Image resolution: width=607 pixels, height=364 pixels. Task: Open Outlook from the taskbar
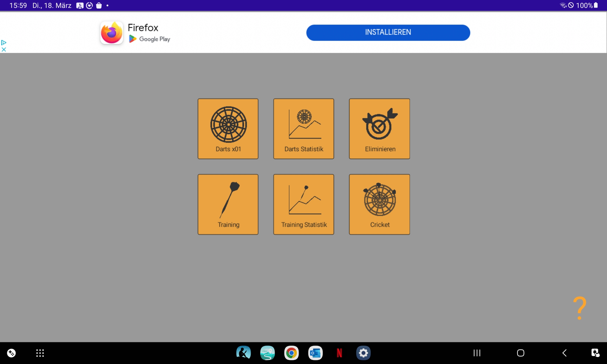pos(315,353)
